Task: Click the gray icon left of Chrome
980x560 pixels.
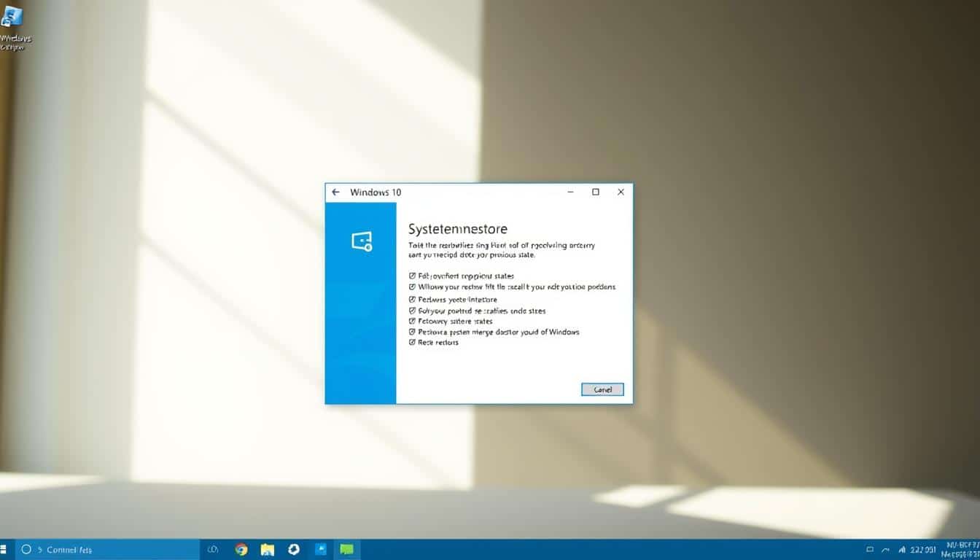Action: click(213, 550)
